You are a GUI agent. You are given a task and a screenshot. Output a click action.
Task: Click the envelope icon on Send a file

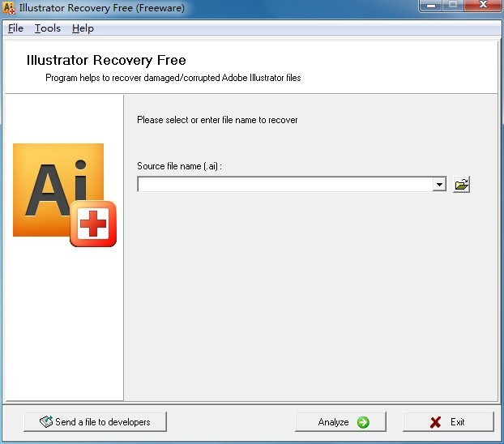pyautogui.click(x=45, y=422)
